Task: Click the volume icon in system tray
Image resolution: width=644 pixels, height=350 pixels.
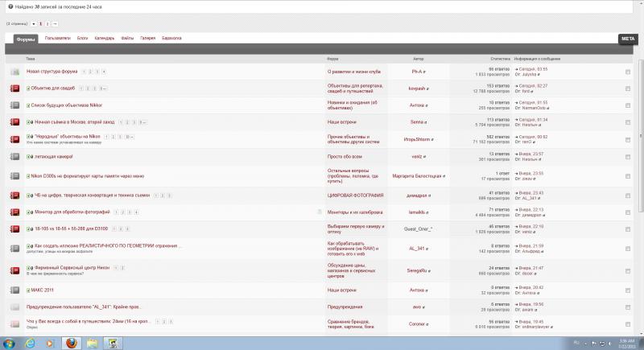Action: click(610, 344)
